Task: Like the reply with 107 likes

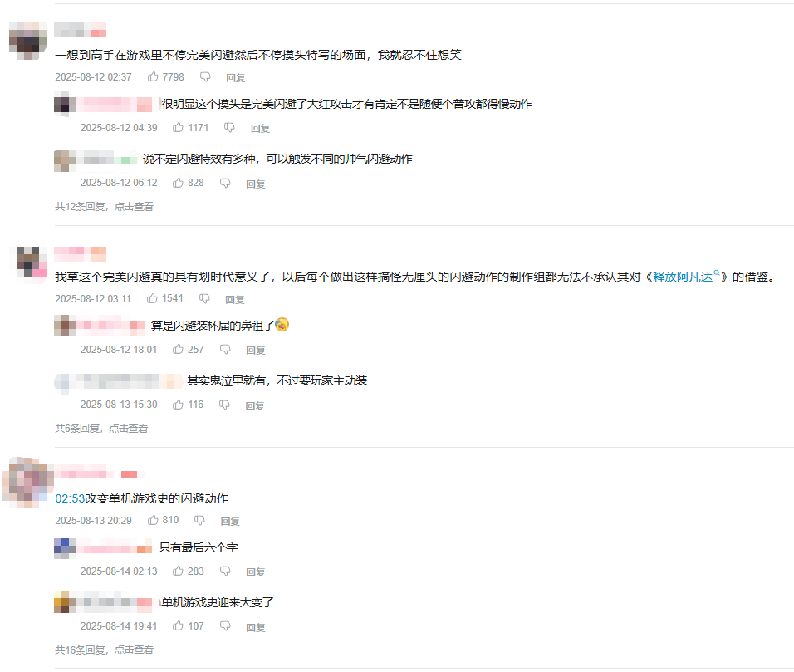Action: point(178,626)
